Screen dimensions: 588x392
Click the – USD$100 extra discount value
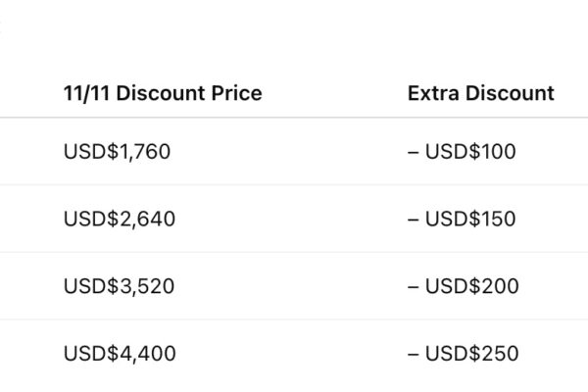462,152
